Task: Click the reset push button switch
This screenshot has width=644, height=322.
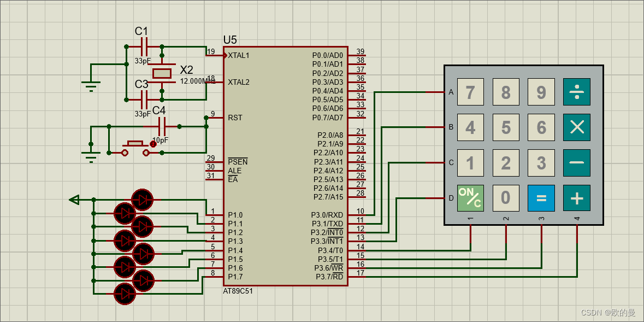Action: coord(135,149)
